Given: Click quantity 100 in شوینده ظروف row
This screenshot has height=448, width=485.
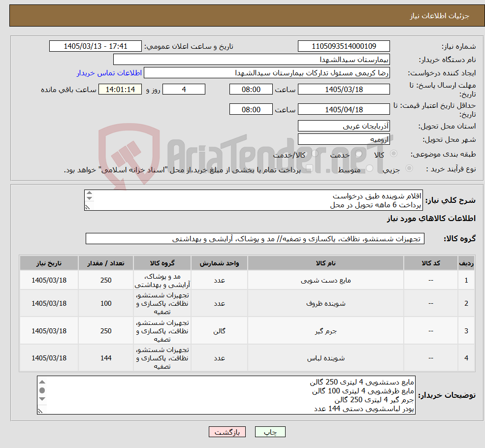Looking at the screenshot, I should pyautogui.click(x=106, y=304).
